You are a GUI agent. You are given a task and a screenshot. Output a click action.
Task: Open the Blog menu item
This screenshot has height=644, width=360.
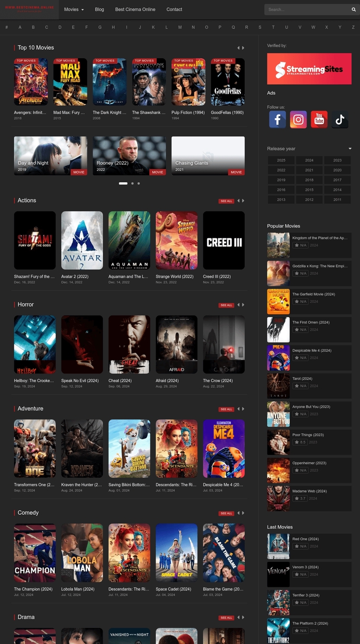[x=100, y=10]
